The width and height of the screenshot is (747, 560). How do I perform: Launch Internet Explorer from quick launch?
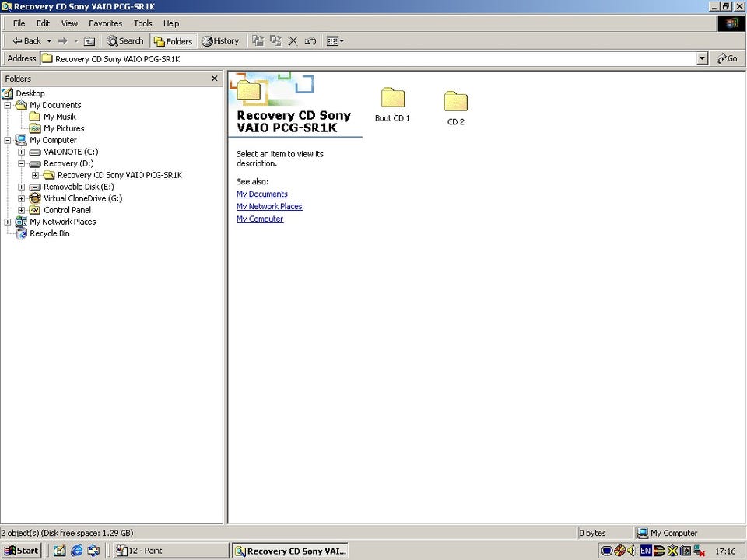[77, 551]
